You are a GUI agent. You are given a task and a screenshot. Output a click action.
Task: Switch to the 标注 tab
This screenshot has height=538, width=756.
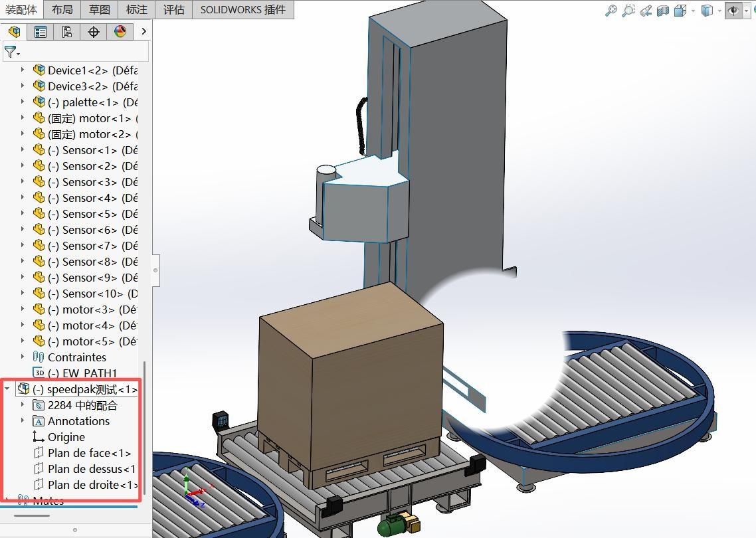136,10
